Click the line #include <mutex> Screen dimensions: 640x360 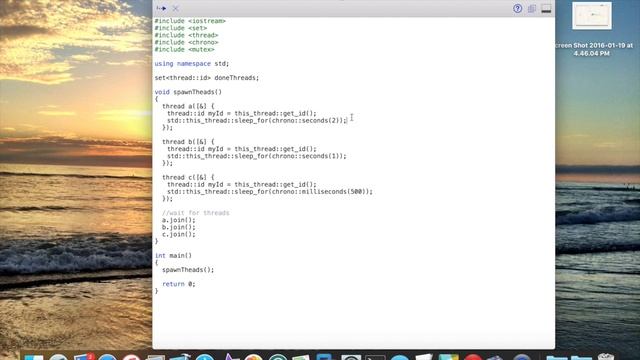(184, 49)
